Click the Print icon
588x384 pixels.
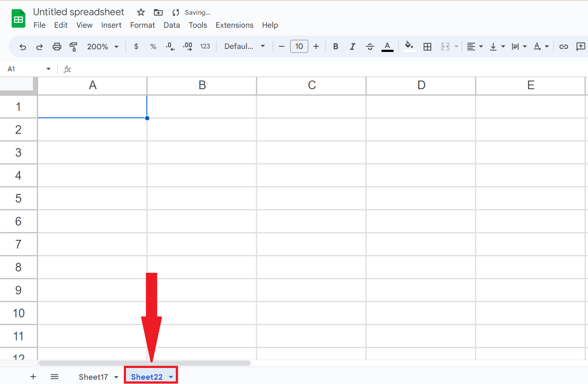(57, 46)
